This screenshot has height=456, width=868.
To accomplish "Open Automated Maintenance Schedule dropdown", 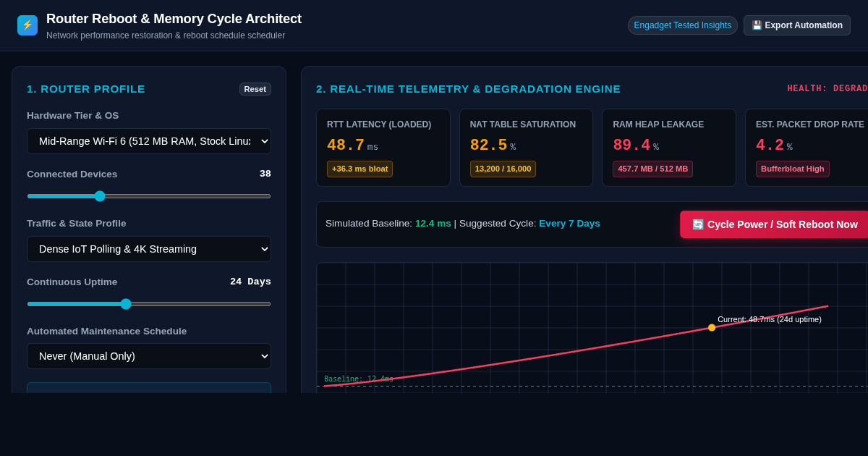I will click(149, 356).
